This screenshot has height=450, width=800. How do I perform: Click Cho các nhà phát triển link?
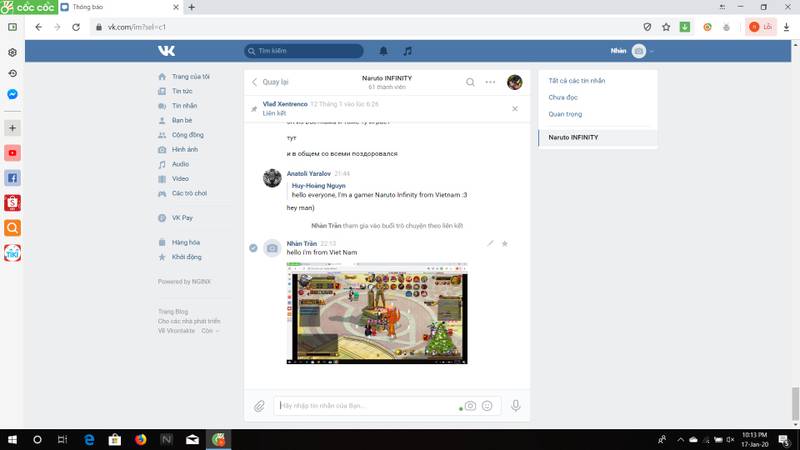pos(189,321)
